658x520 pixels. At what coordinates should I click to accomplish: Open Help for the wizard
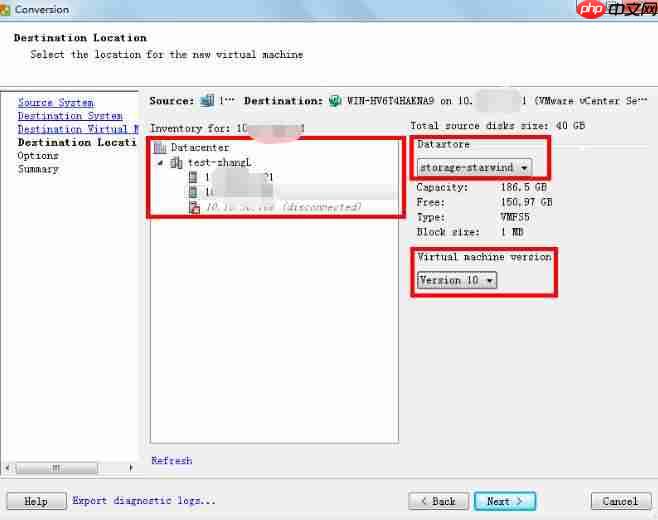click(x=35, y=501)
